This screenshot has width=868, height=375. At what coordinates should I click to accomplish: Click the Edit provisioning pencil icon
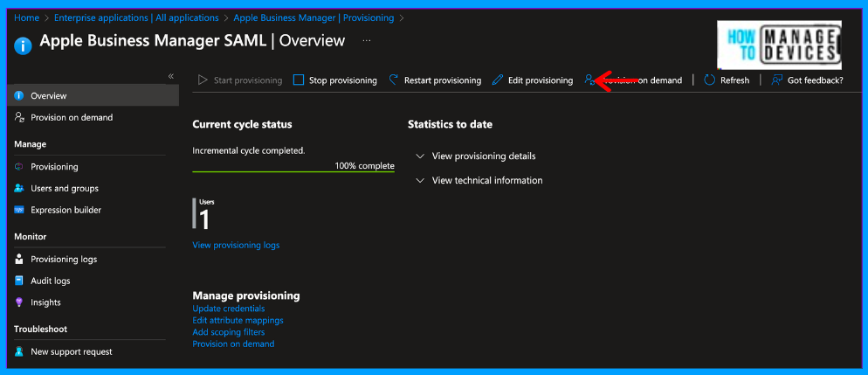point(498,80)
